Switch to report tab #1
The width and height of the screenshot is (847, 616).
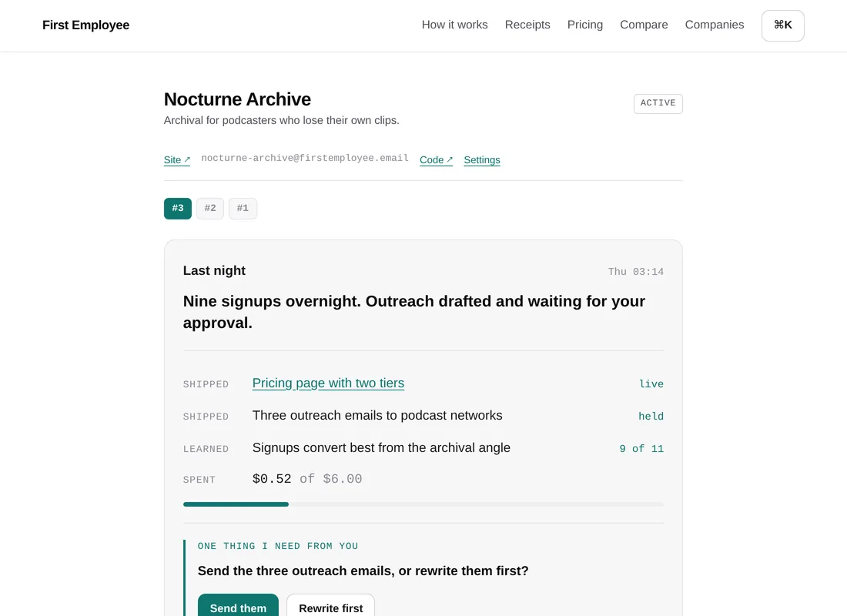243,209
